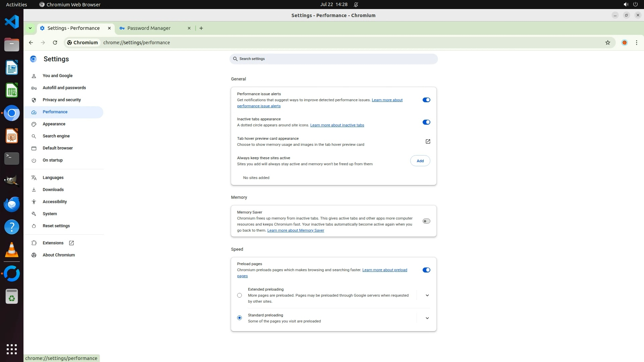This screenshot has height=362, width=644.
Task: Click the reload page icon
Action: pos(55,43)
